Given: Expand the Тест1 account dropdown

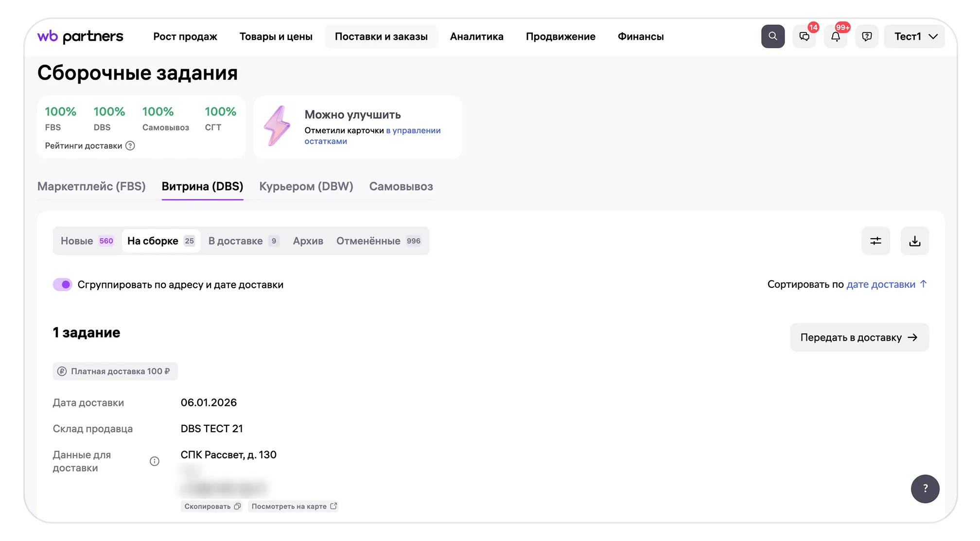Looking at the screenshot, I should (x=914, y=36).
